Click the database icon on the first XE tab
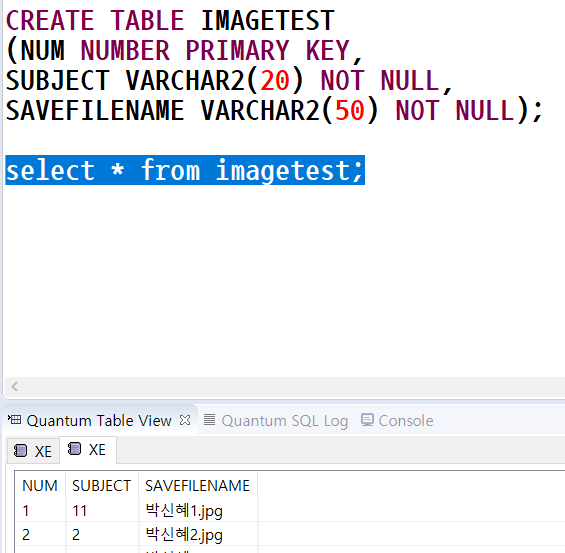The height and width of the screenshot is (553, 565). pyautogui.click(x=21, y=451)
